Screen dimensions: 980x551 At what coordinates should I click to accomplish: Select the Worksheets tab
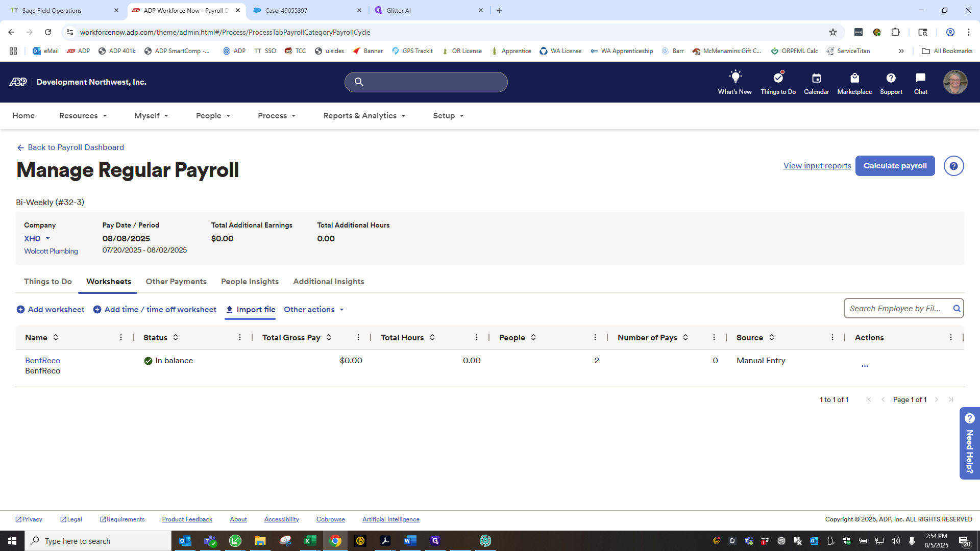(x=109, y=282)
